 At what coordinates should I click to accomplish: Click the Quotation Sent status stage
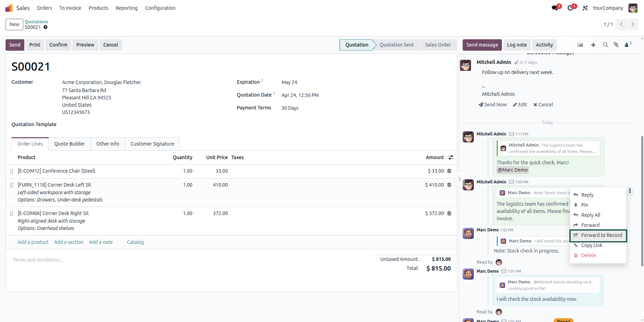pyautogui.click(x=397, y=45)
